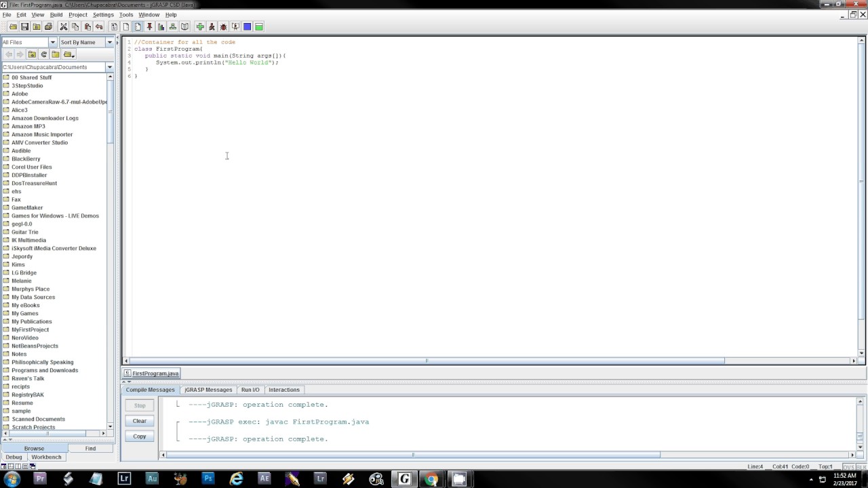Click the Generate CSD icon
The height and width of the screenshot is (488, 868).
114,26
